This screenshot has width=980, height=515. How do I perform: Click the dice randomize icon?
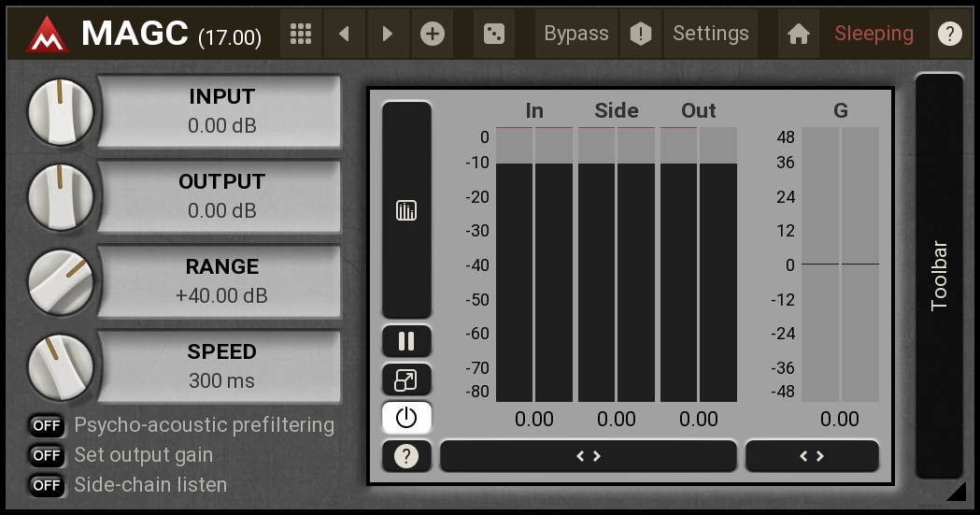tap(493, 35)
